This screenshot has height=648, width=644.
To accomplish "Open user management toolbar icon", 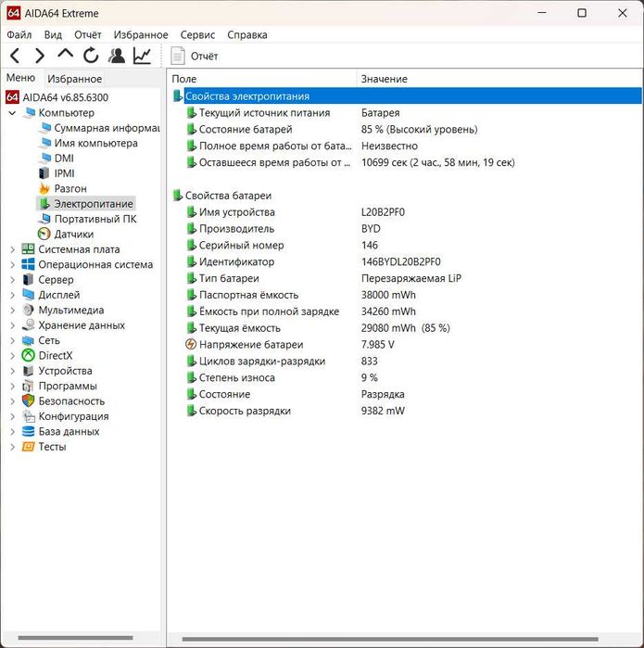I will [117, 56].
